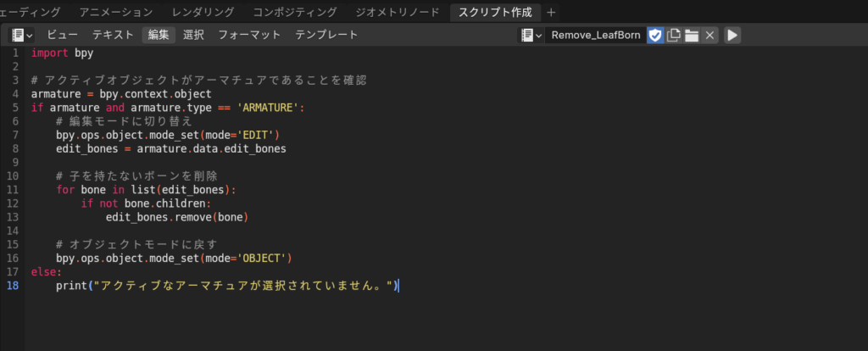Select the スクリプト作成 workspace tab
This screenshot has height=351, width=868.
point(495,12)
